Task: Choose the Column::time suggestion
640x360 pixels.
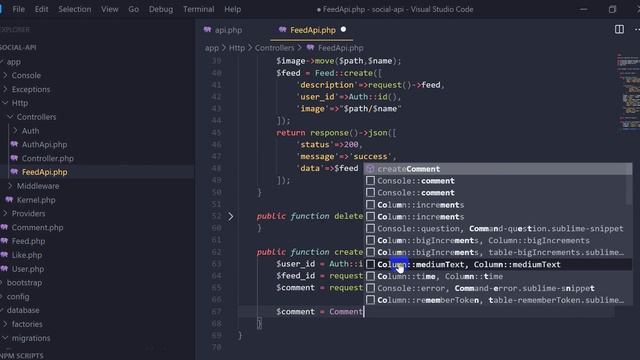Action: point(498,276)
